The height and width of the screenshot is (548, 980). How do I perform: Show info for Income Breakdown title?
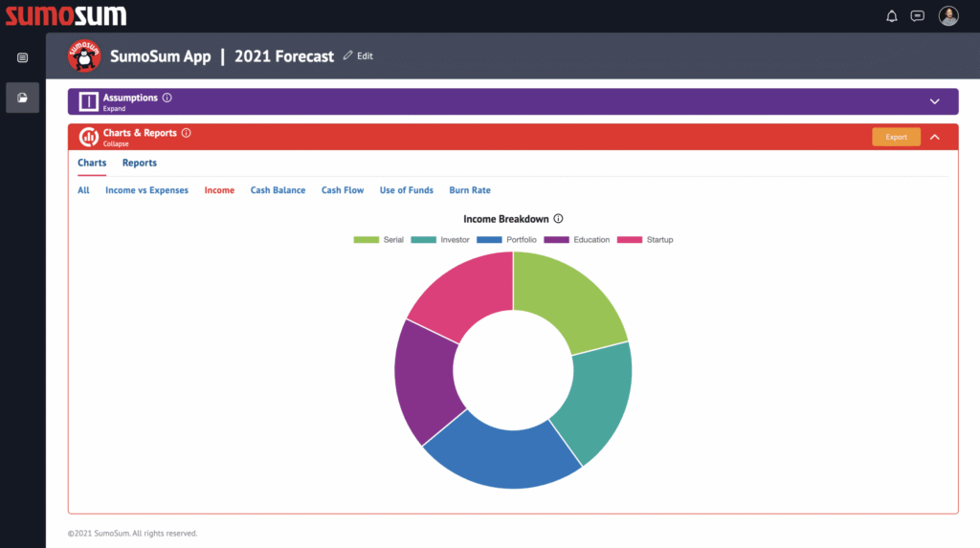click(x=558, y=219)
